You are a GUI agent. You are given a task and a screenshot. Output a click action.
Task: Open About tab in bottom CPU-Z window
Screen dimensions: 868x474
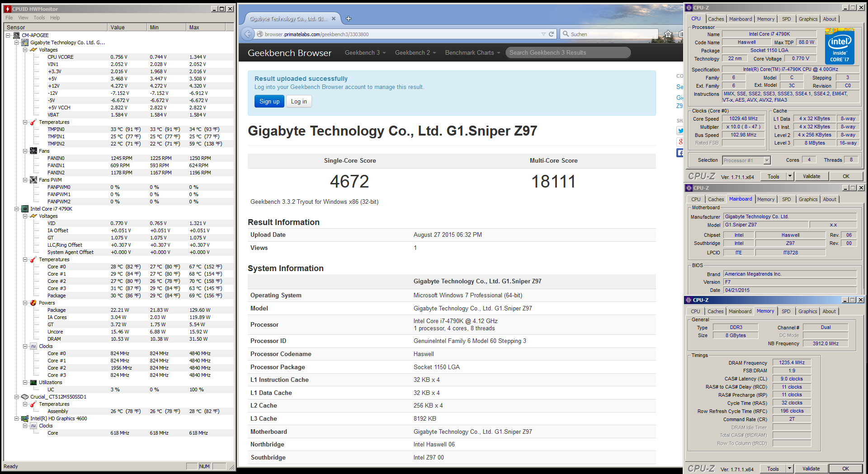click(829, 311)
